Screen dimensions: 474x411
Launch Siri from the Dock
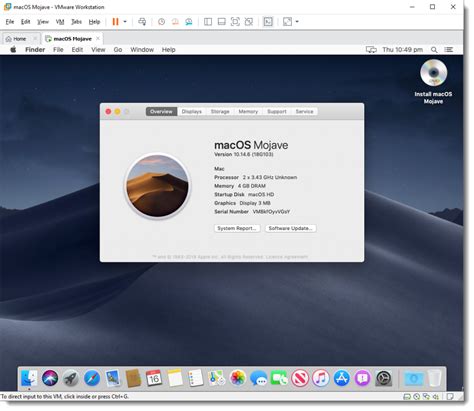point(50,378)
